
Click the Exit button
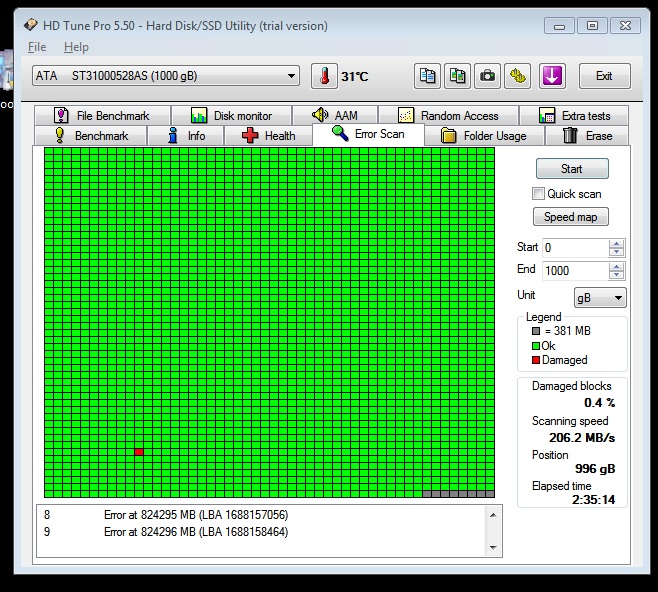coord(604,76)
